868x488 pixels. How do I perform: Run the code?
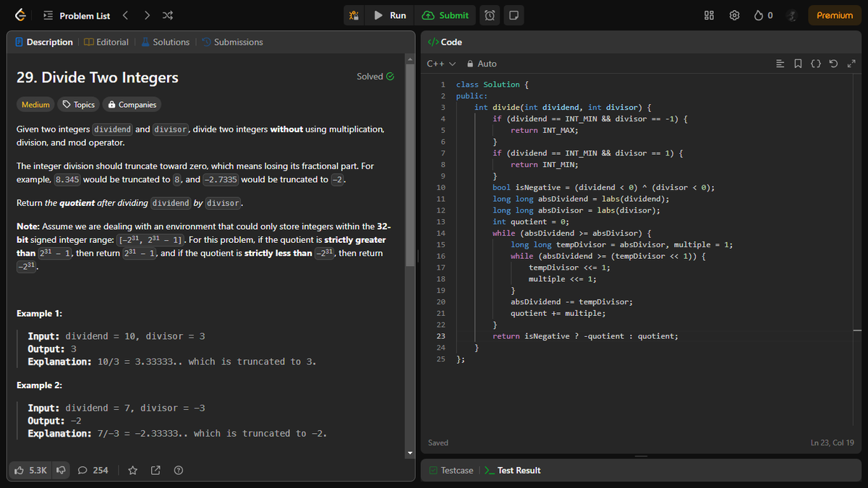tap(390, 15)
